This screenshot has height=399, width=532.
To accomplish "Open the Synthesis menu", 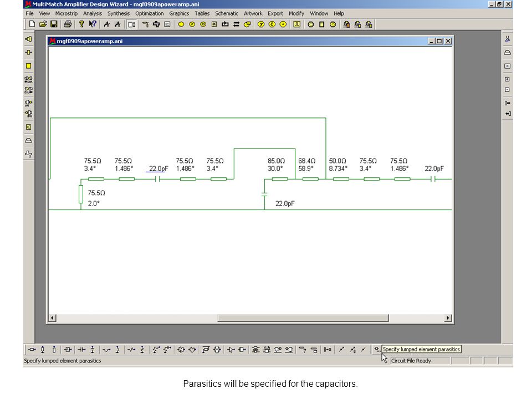I will coord(119,13).
